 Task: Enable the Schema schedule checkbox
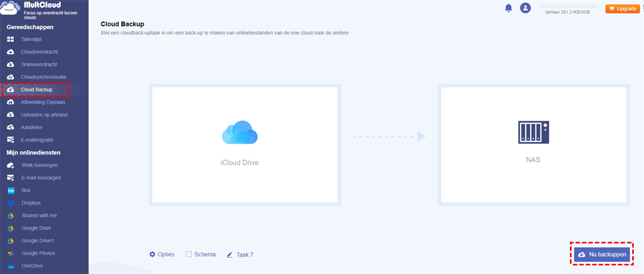pyautogui.click(x=188, y=254)
